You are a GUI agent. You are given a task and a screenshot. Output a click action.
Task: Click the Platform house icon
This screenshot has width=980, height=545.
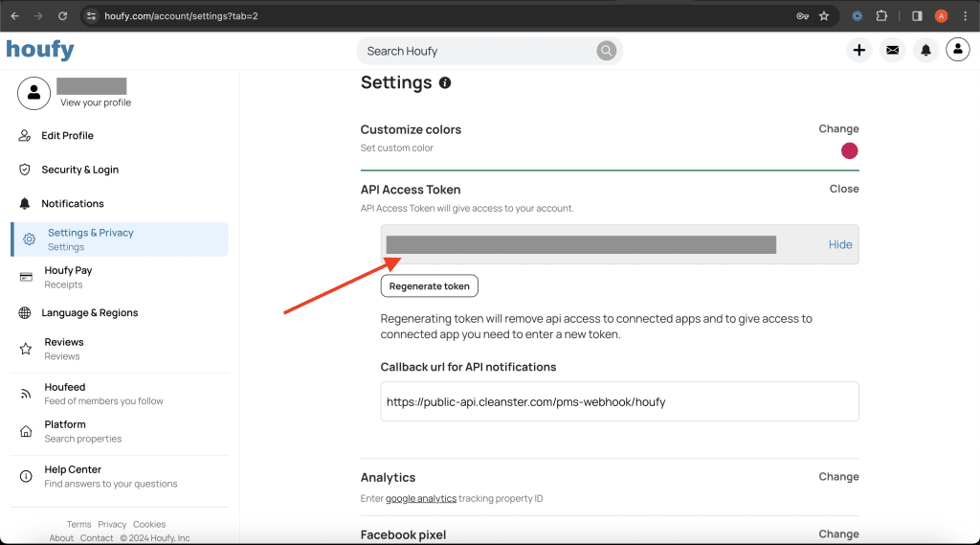point(26,431)
